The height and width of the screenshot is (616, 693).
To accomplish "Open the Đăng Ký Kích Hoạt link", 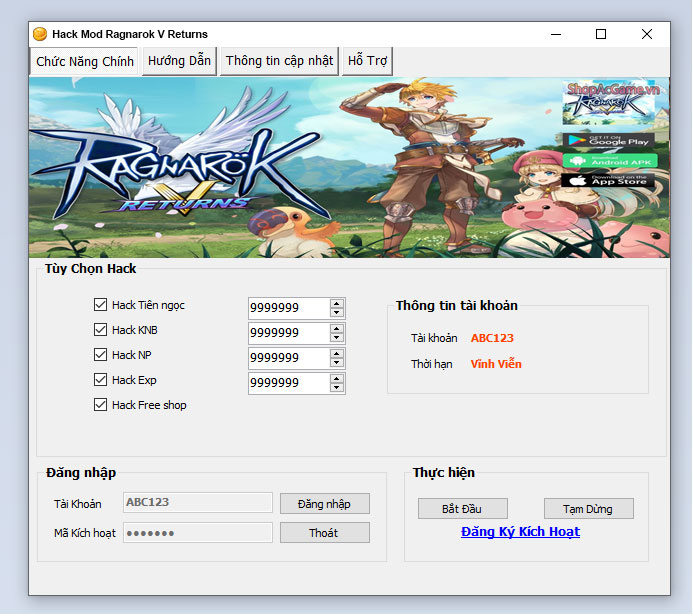I will coord(520,532).
